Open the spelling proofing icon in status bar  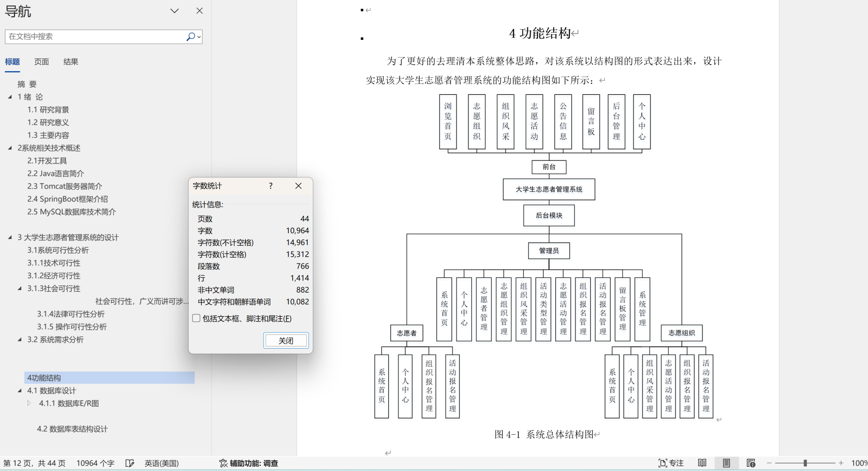pos(130,463)
